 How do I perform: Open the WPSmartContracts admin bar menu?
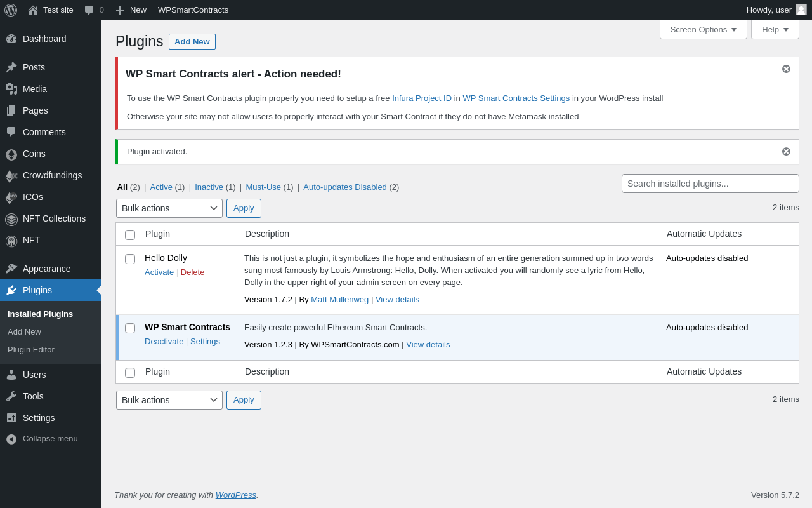pos(193,10)
